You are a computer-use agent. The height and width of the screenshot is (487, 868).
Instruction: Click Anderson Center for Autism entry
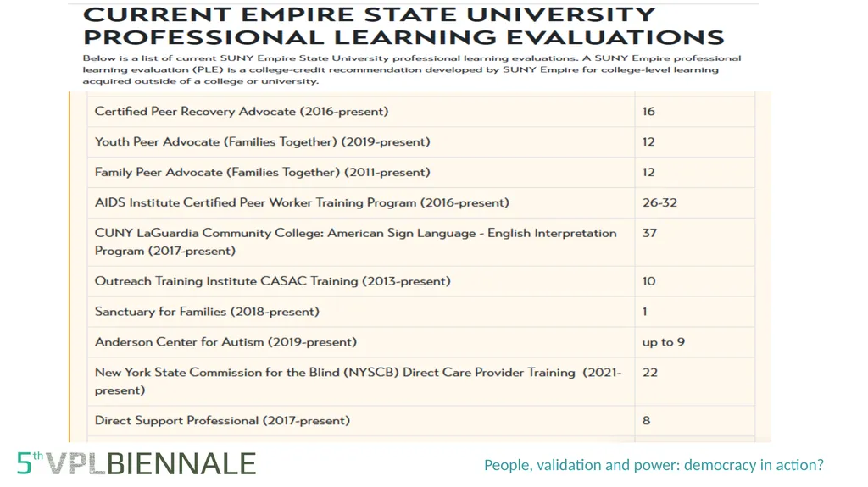pyautogui.click(x=225, y=342)
